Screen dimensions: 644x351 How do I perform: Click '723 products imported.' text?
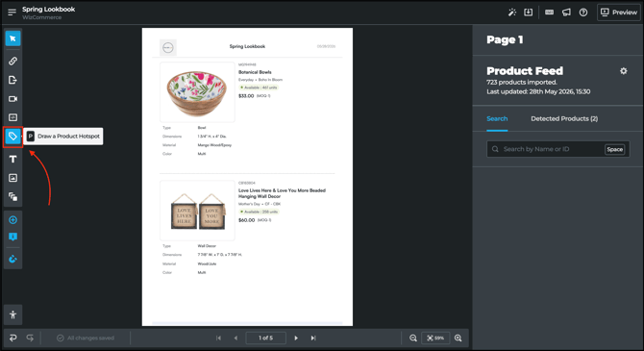point(522,82)
